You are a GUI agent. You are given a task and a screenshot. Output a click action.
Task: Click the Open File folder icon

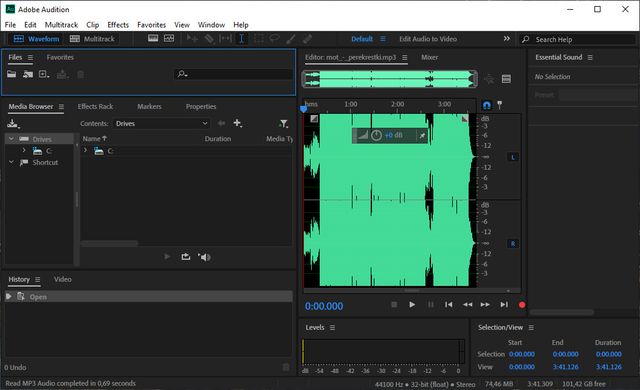pyautogui.click(x=11, y=74)
